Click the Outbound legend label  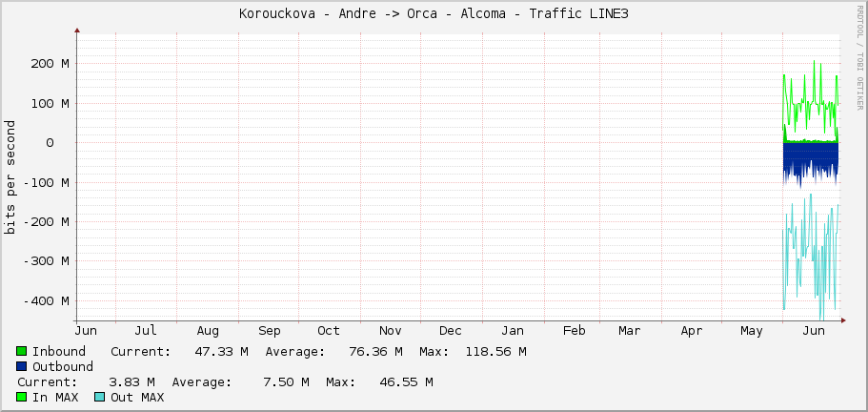click(x=63, y=366)
